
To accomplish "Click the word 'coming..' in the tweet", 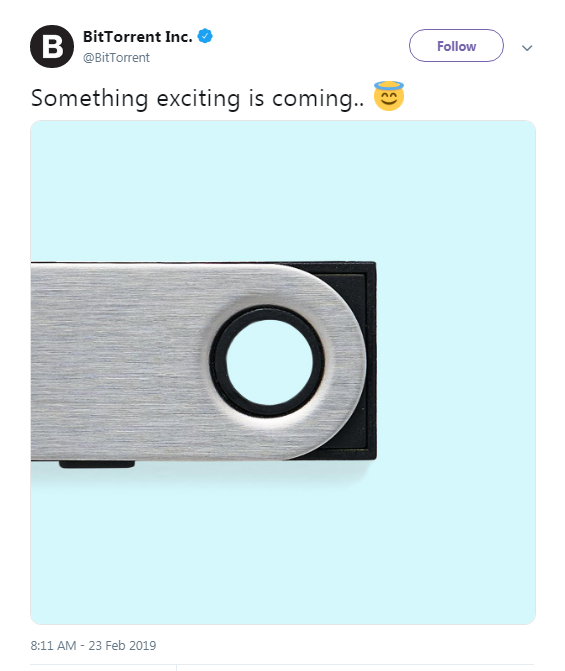I will point(318,99).
